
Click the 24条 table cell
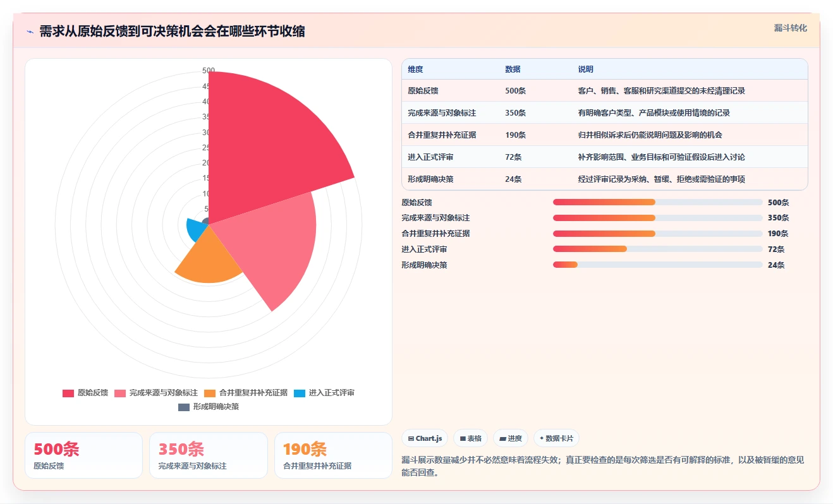[x=513, y=179]
